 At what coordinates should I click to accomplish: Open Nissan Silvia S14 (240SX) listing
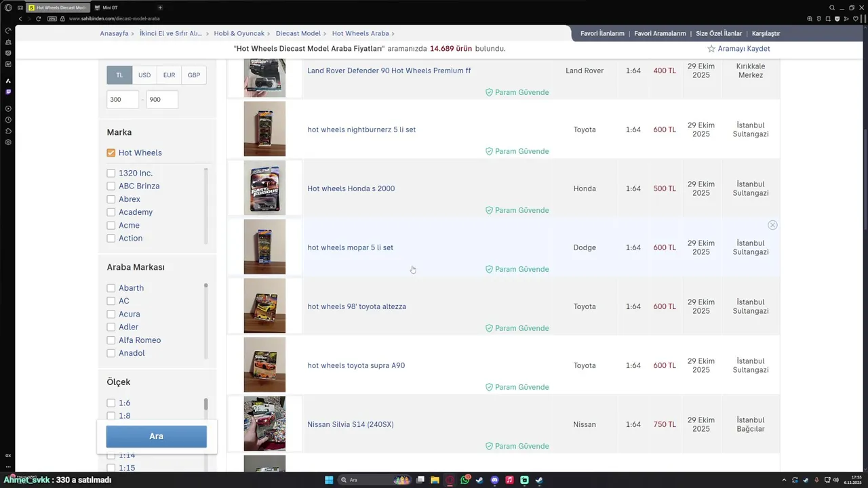click(x=351, y=424)
